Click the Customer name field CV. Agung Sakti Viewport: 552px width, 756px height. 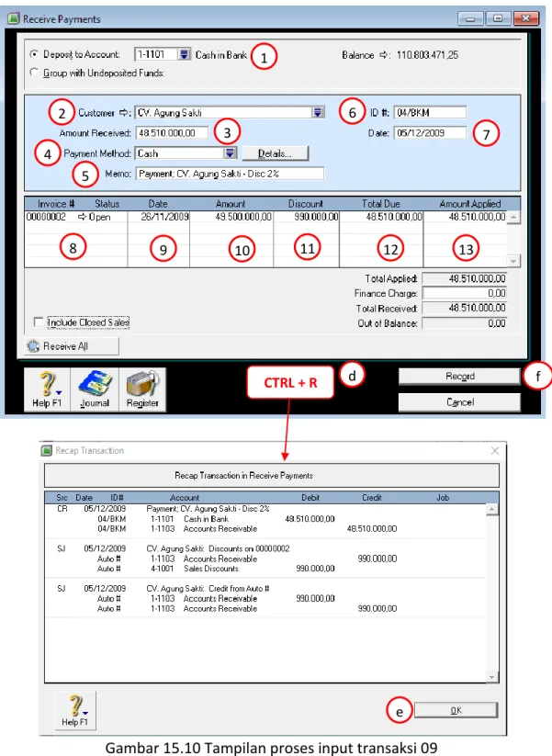point(224,112)
